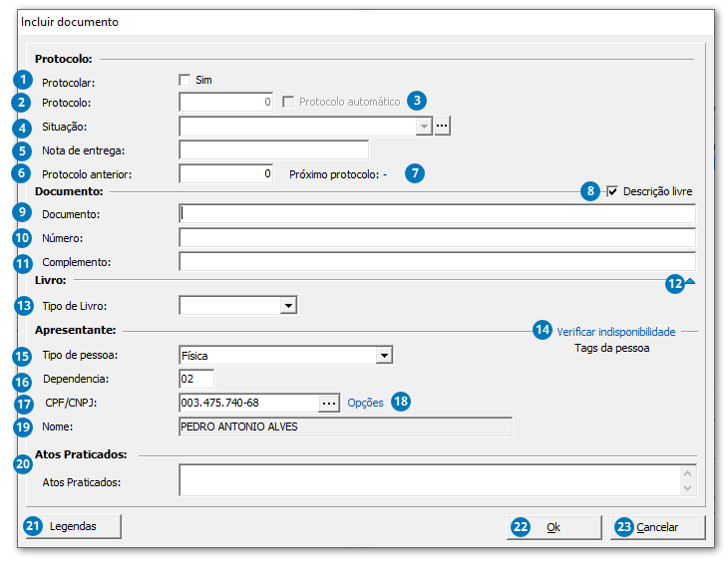Open the Tipo de Livro dropdown
The height and width of the screenshot is (561, 728).
point(287,305)
